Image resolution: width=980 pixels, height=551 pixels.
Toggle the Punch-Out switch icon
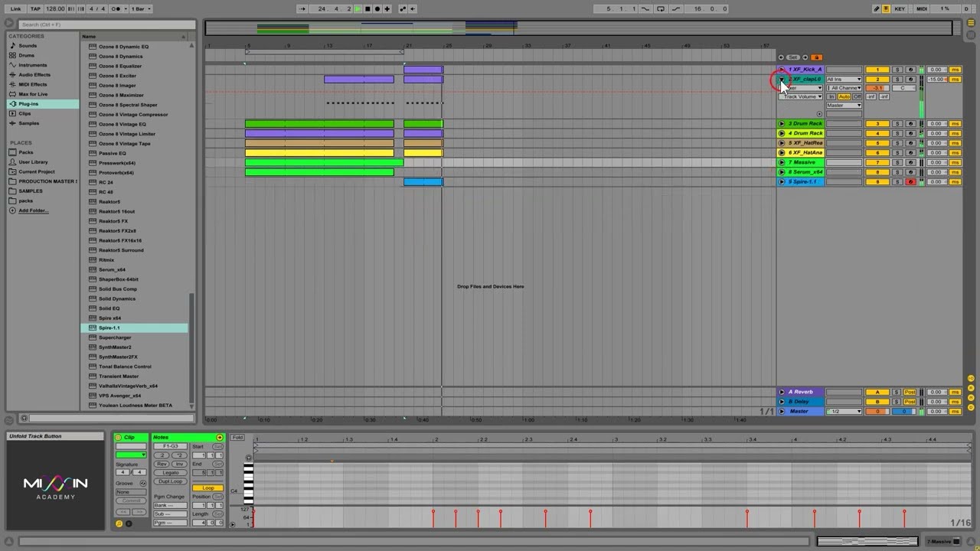[677, 8]
